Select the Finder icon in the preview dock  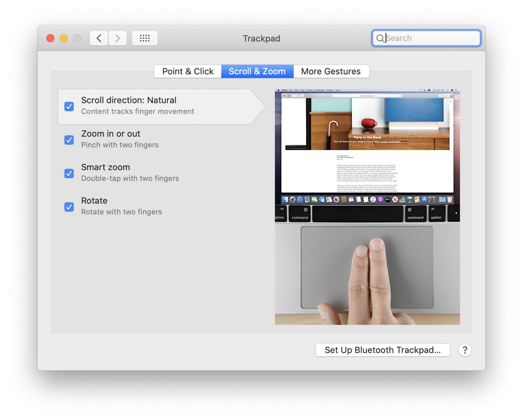click(284, 199)
